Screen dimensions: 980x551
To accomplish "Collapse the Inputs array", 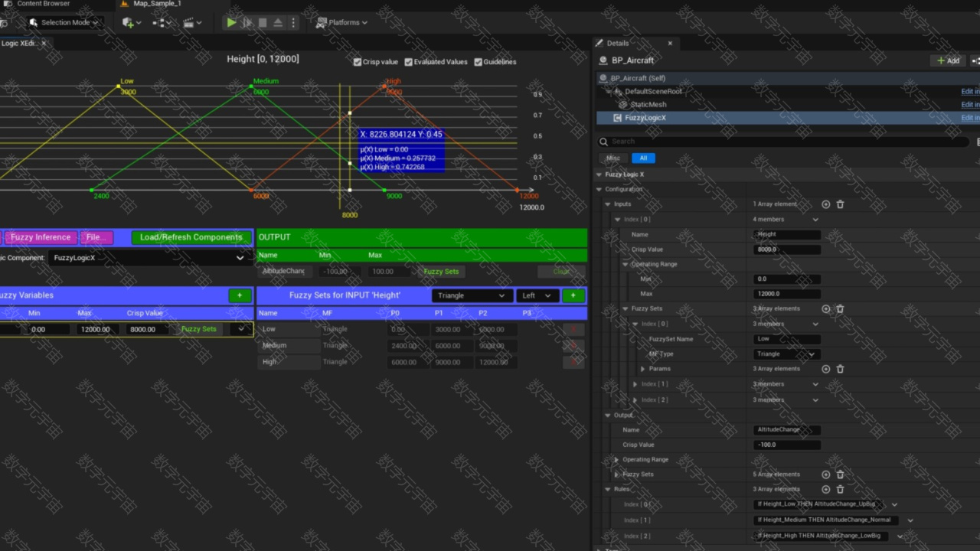I will click(608, 204).
